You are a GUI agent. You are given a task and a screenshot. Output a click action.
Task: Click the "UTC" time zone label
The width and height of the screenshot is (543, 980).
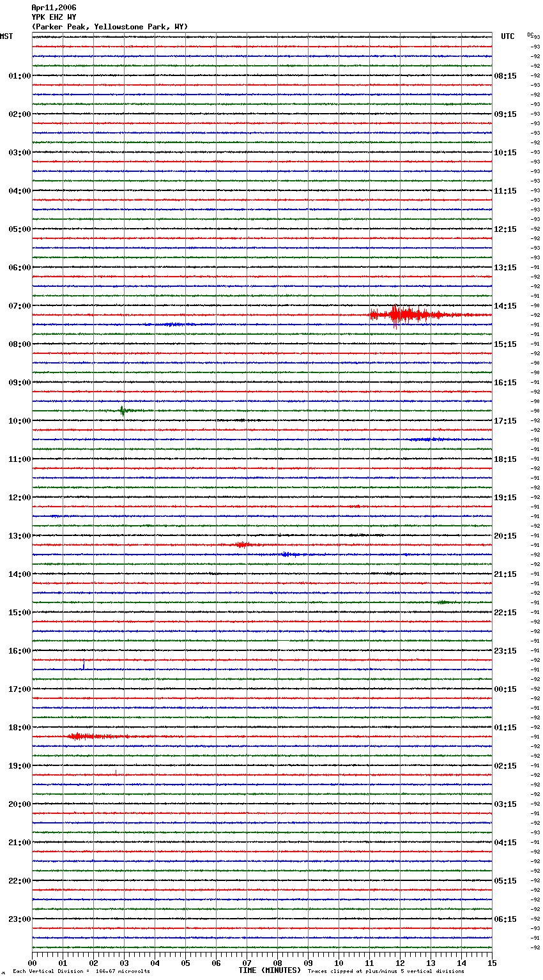pos(508,36)
